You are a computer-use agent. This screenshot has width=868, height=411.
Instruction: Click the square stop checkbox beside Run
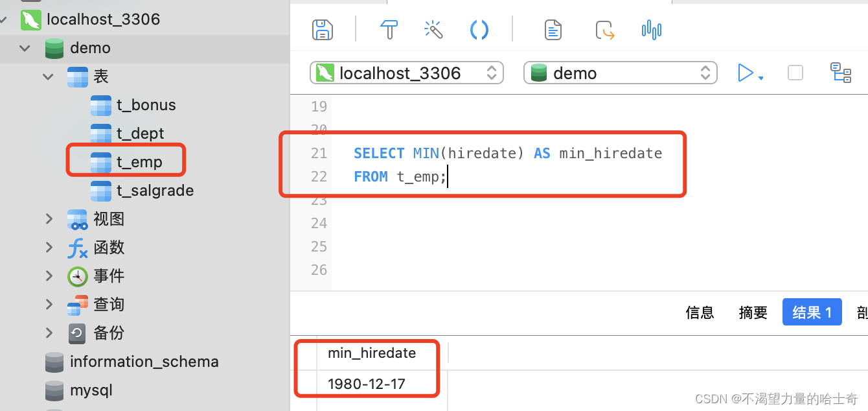795,73
